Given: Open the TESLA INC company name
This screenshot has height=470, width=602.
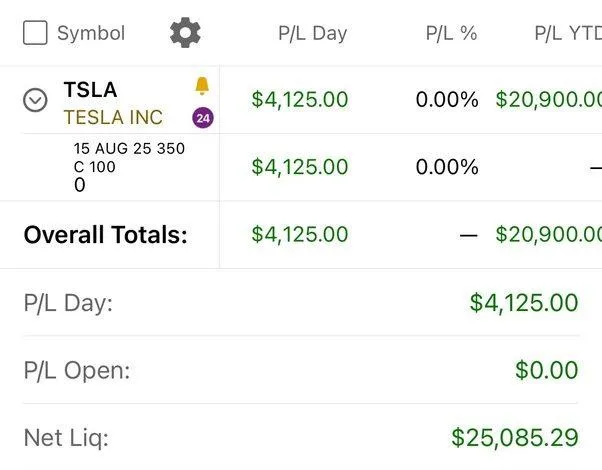Looking at the screenshot, I should [x=112, y=117].
